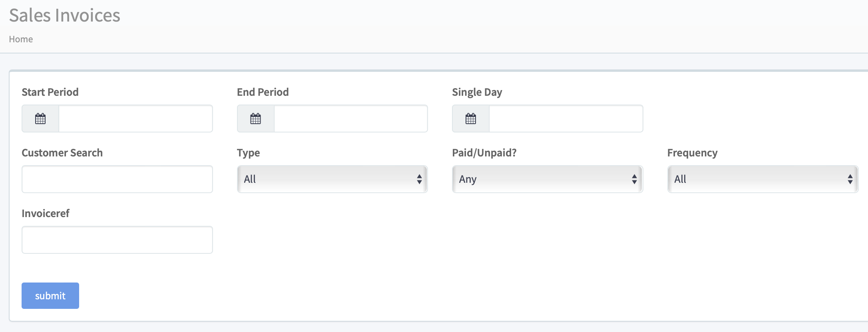This screenshot has width=868, height=332.
Task: Click the Single Day calendar icon
Action: click(x=471, y=119)
